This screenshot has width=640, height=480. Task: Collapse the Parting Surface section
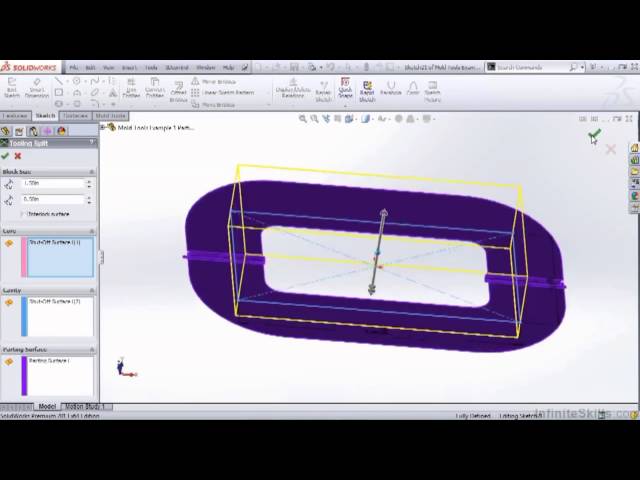pos(92,350)
